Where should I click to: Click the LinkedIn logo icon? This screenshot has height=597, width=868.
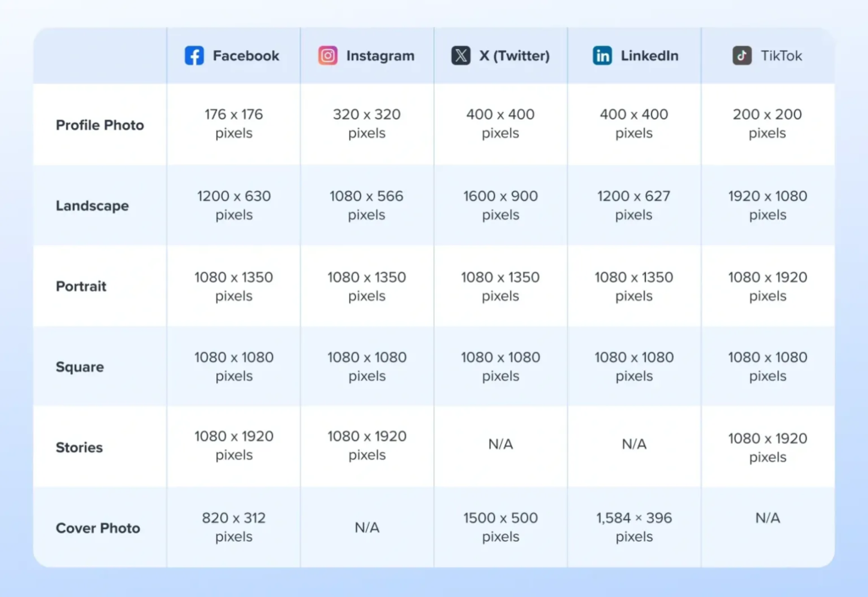[x=603, y=56]
